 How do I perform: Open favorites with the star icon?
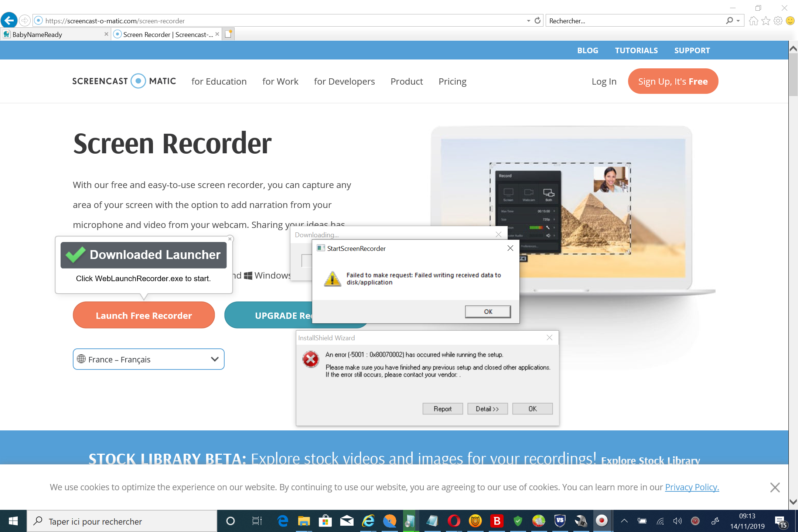point(766,21)
